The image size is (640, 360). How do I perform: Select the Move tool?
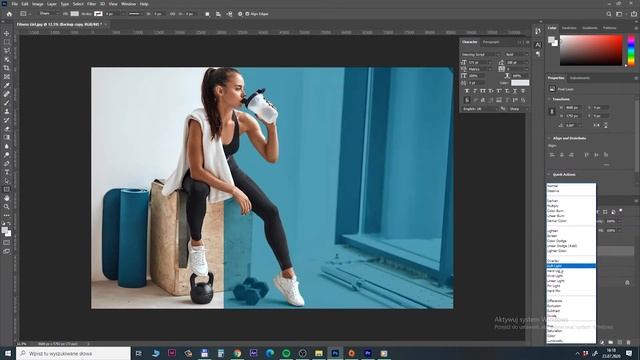(x=7, y=33)
